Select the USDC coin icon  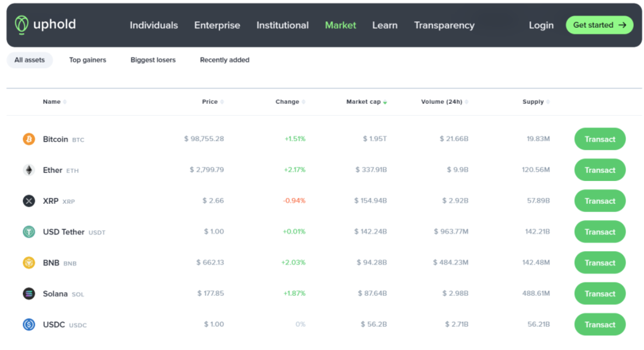pyautogui.click(x=29, y=324)
